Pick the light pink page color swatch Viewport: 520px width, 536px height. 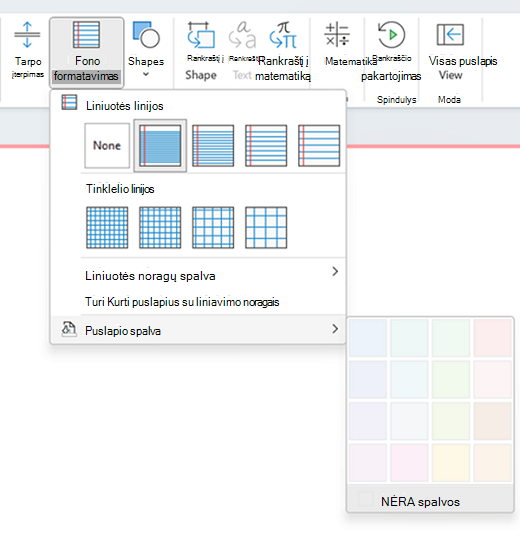(493, 338)
